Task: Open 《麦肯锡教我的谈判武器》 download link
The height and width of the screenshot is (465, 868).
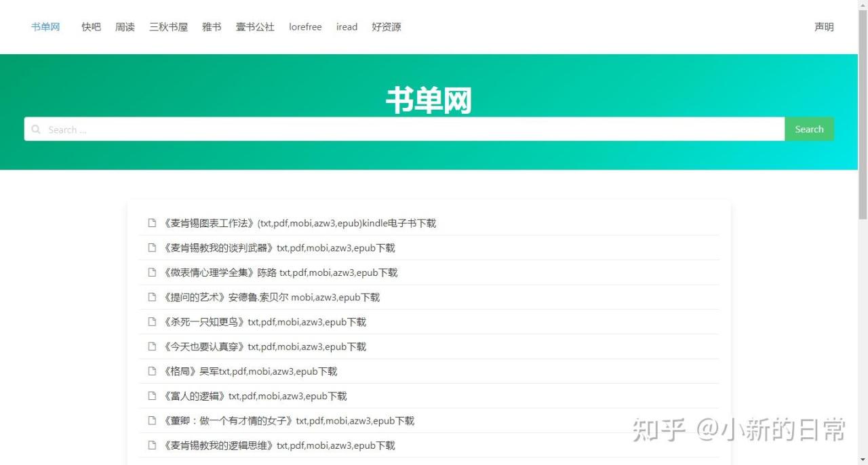Action: click(x=279, y=248)
